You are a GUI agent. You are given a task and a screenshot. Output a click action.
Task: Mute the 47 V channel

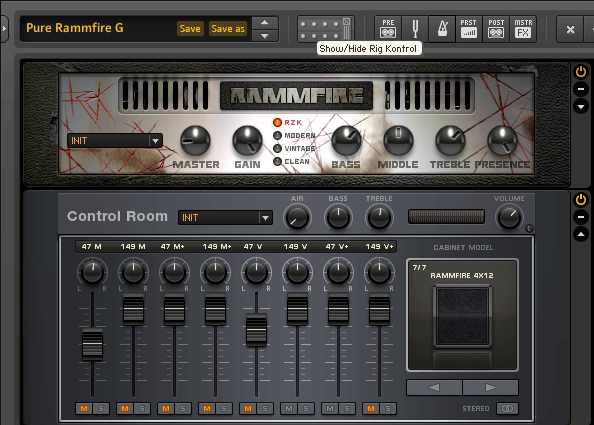pos(248,408)
